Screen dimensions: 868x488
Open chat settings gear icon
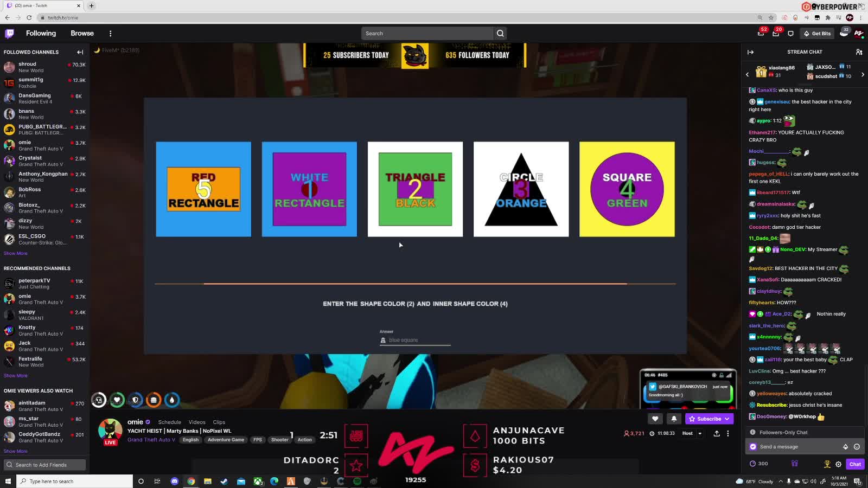click(x=838, y=464)
